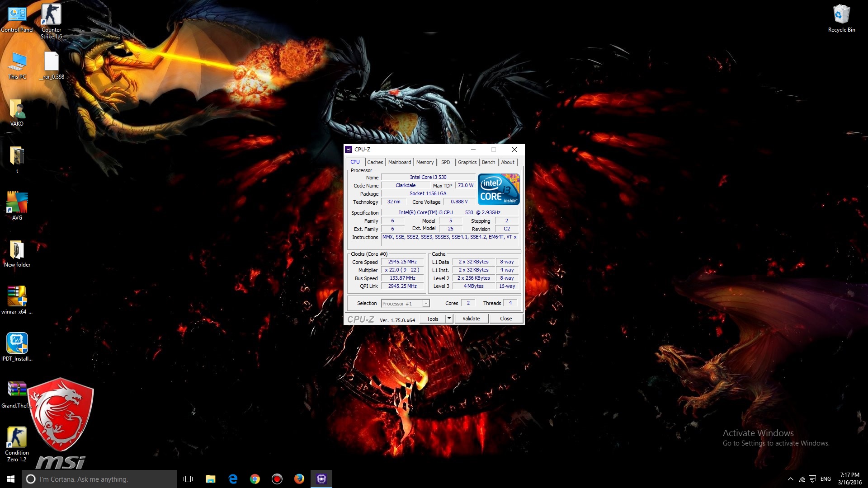868x488 pixels.
Task: Click the Validate button
Action: point(471,319)
